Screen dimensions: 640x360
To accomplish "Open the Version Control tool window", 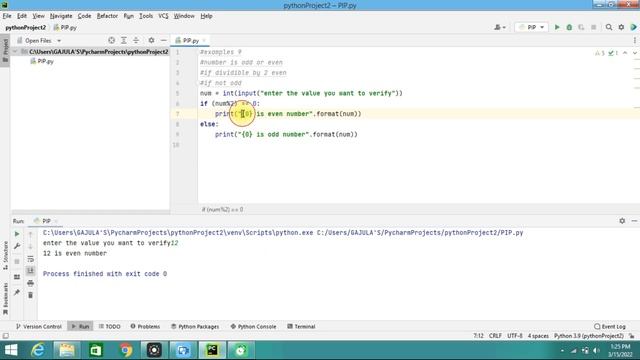I will [x=38, y=327].
